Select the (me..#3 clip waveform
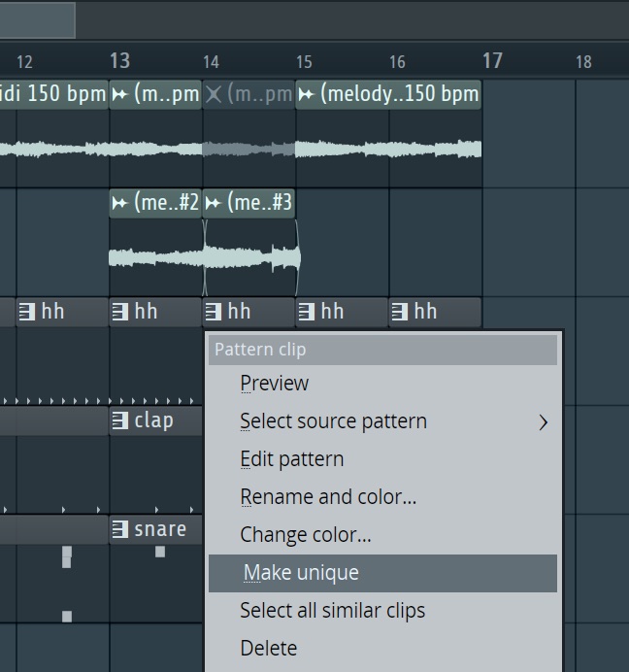Image resolution: width=629 pixels, height=672 pixels. (250, 258)
